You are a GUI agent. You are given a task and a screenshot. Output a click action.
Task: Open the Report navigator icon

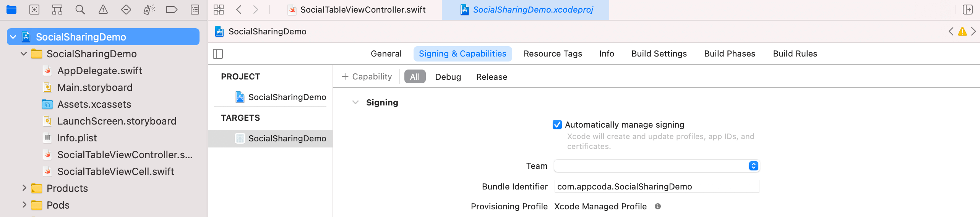tap(195, 10)
